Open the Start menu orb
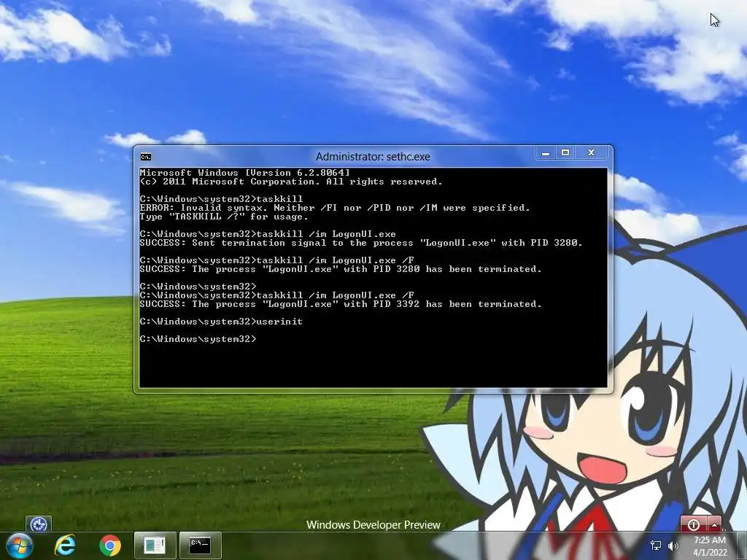This screenshot has height=560, width=747. coord(19,545)
